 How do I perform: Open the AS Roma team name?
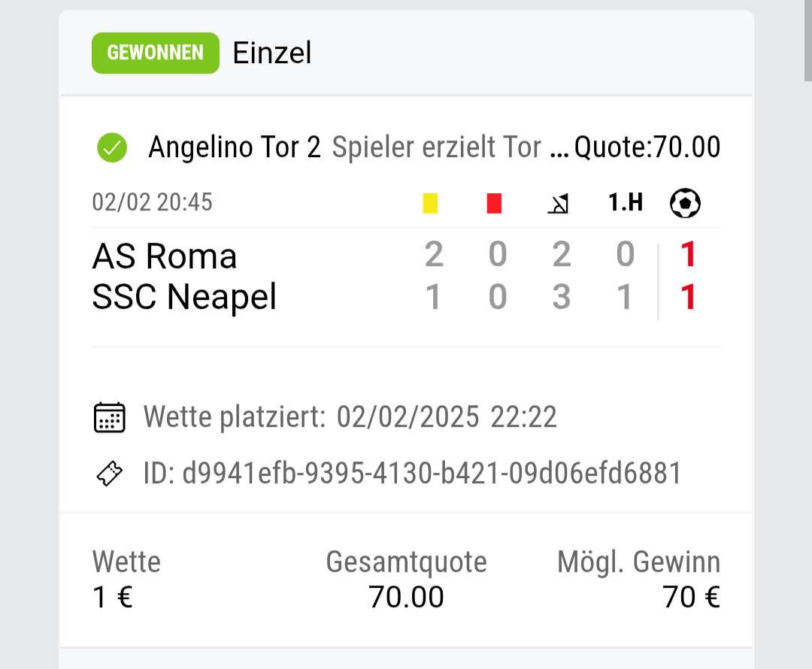165,256
